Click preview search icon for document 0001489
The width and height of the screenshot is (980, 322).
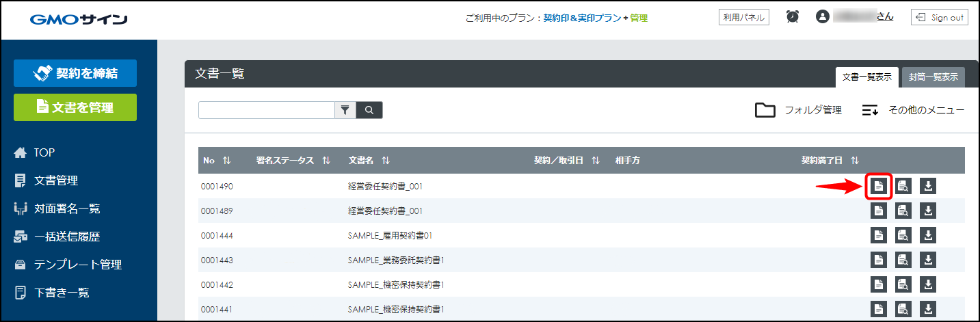click(903, 211)
